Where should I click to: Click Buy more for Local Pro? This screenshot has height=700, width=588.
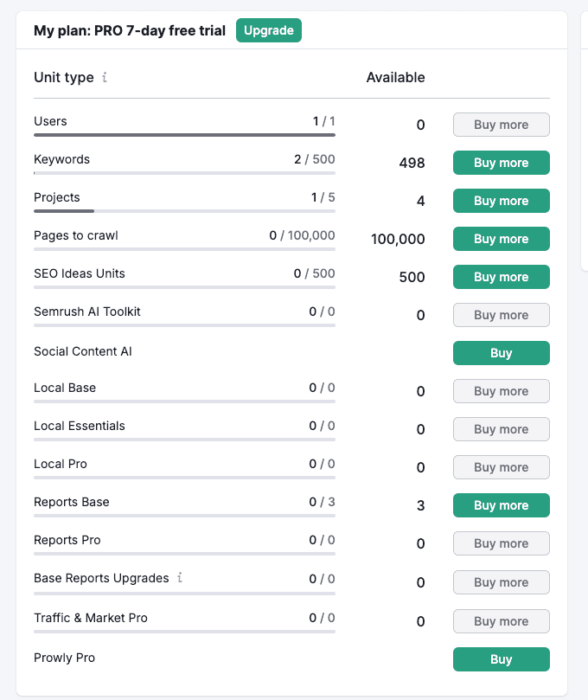tap(501, 467)
